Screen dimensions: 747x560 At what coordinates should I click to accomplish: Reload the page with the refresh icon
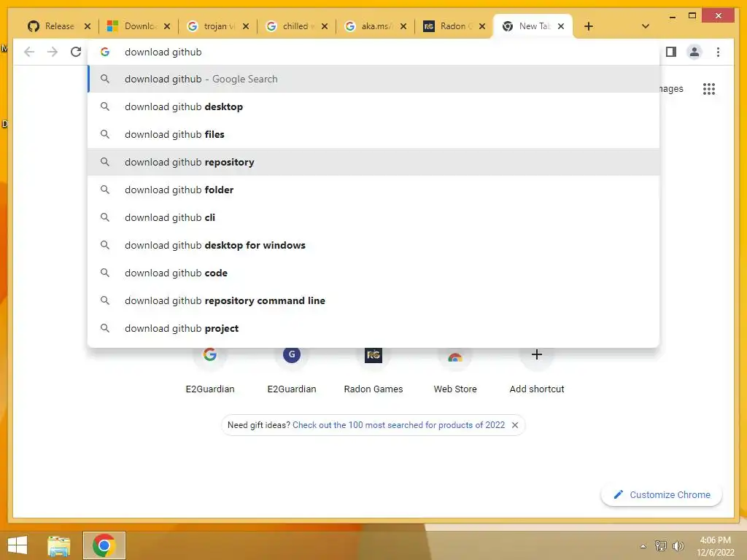click(76, 52)
